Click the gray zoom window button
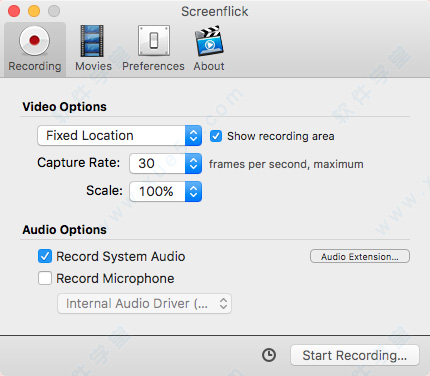The height and width of the screenshot is (376, 430). coord(54,11)
